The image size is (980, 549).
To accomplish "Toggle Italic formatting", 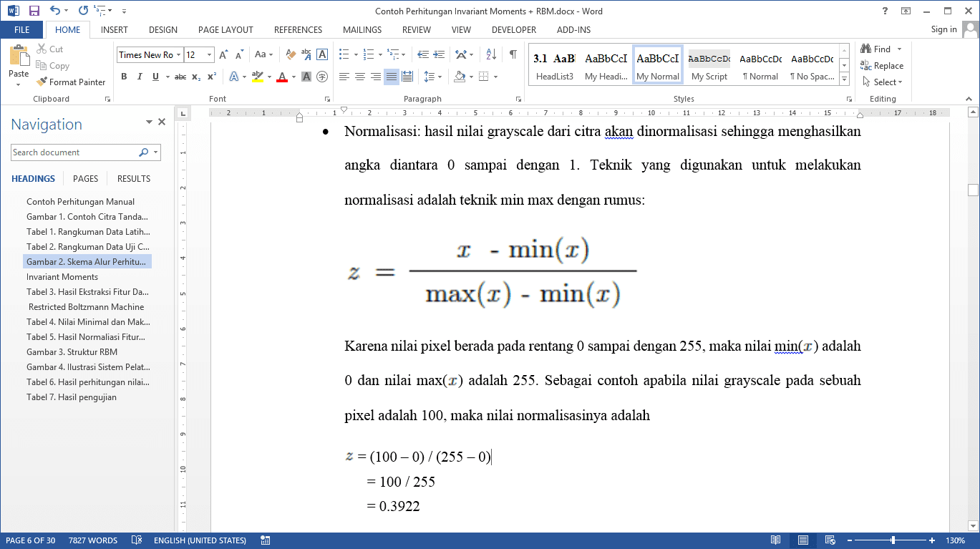I will [x=140, y=77].
